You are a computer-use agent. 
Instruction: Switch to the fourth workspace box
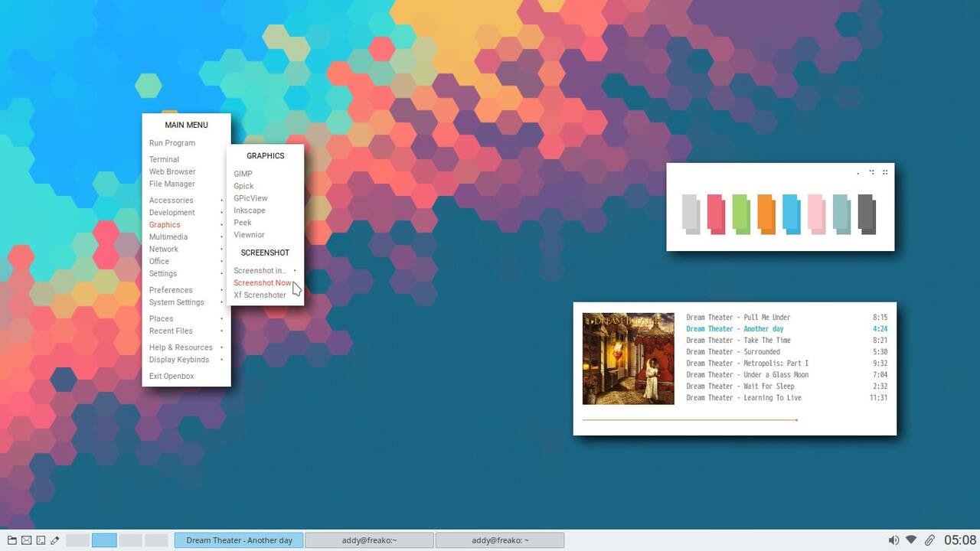pos(156,540)
